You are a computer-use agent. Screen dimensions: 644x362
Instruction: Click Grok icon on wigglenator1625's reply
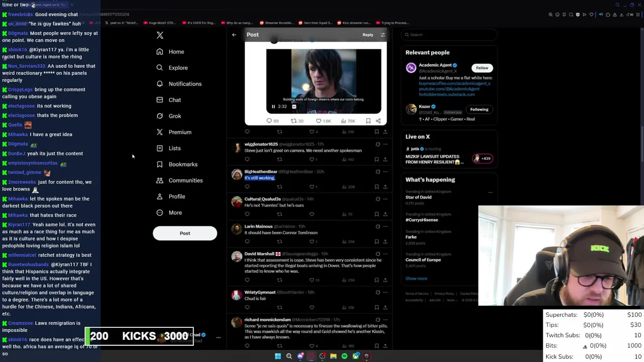tap(377, 144)
